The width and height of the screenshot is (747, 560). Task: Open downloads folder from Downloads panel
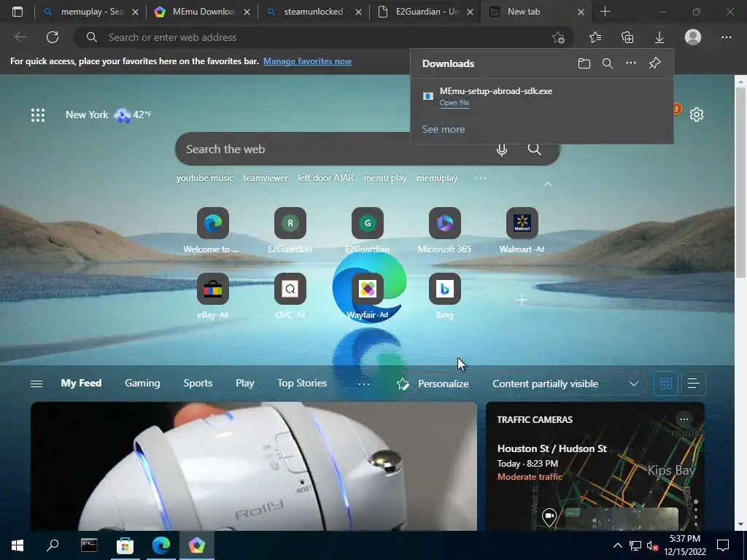584,63
